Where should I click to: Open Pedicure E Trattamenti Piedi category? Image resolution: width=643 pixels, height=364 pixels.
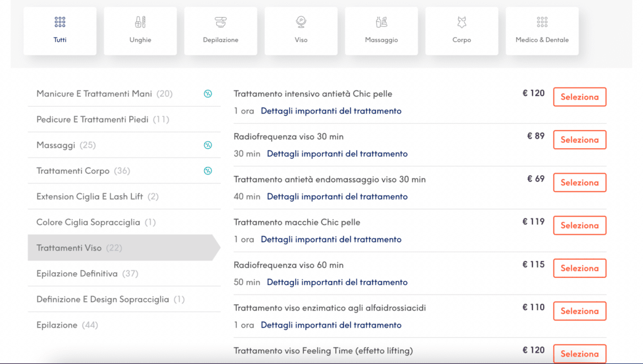pos(103,120)
